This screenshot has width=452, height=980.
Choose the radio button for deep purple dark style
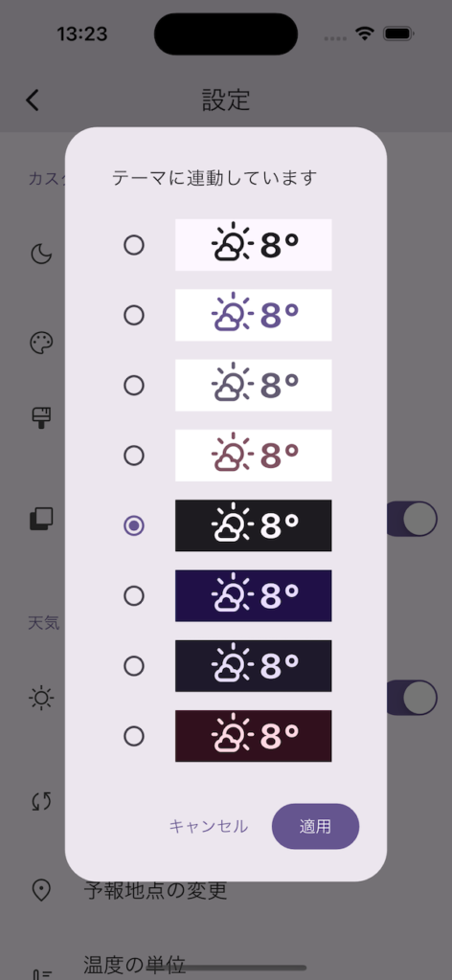coord(134,595)
